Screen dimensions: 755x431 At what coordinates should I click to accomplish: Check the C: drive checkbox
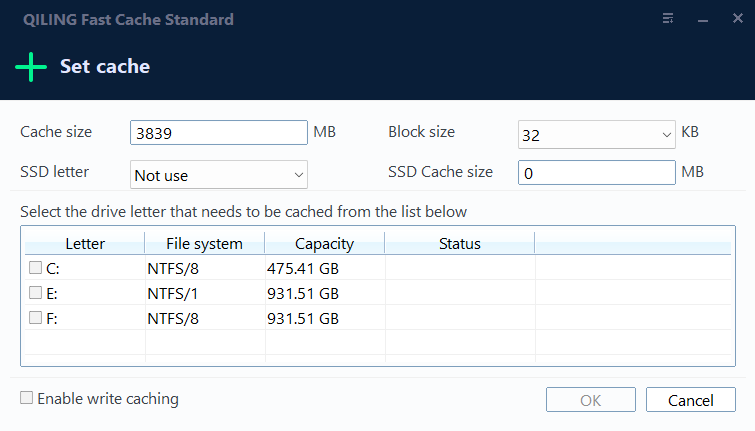pyautogui.click(x=35, y=267)
